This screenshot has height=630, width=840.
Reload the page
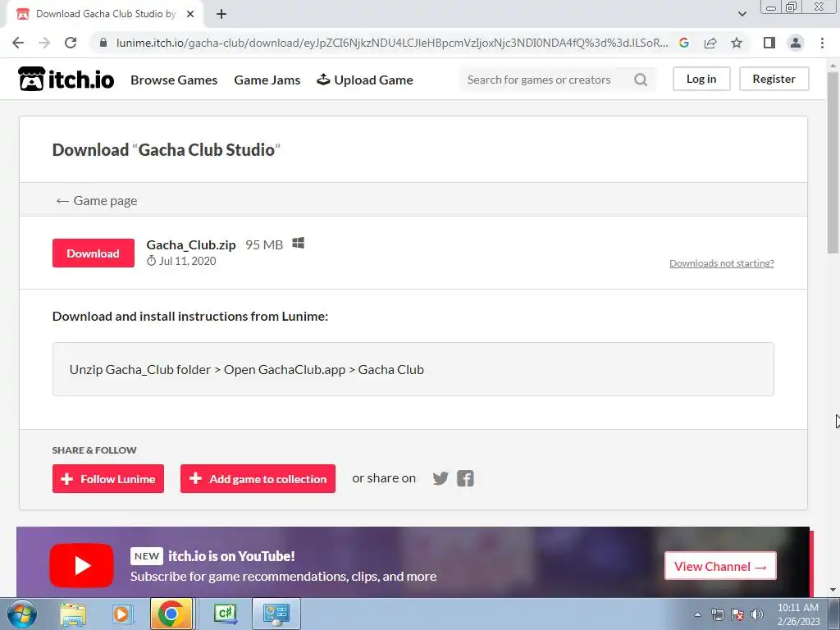click(x=71, y=43)
